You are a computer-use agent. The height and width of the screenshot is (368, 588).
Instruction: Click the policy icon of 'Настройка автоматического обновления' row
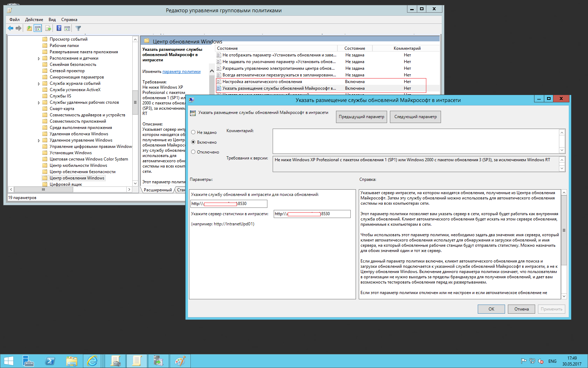pyautogui.click(x=219, y=82)
